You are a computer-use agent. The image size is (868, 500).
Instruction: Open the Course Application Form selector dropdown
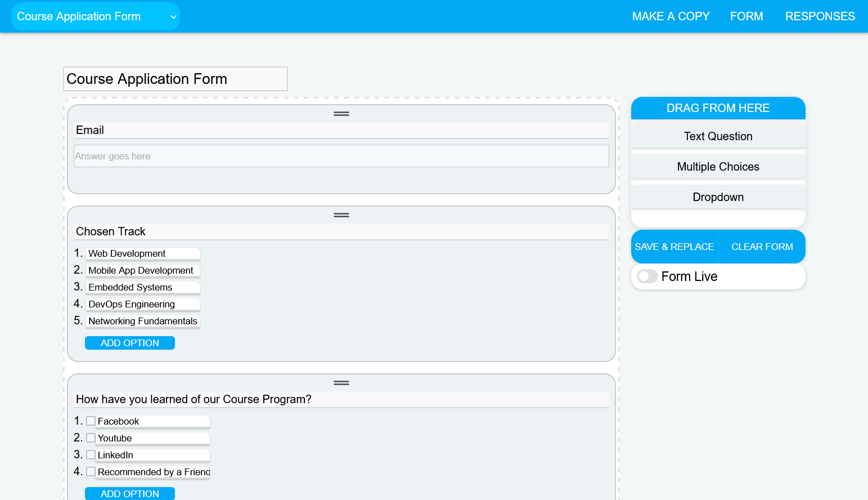pyautogui.click(x=96, y=16)
